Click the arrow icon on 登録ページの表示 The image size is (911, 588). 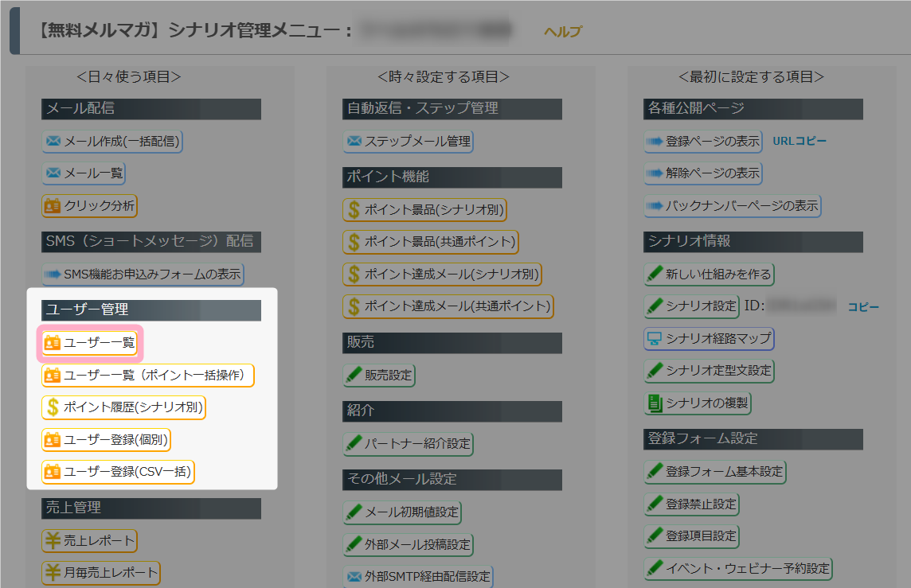coord(655,142)
